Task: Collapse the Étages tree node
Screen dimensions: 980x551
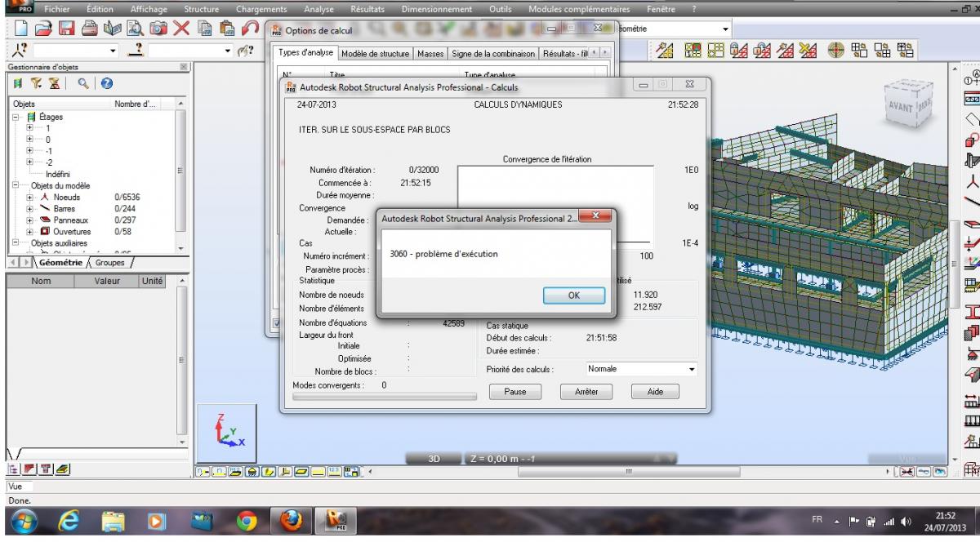Action: [17, 117]
